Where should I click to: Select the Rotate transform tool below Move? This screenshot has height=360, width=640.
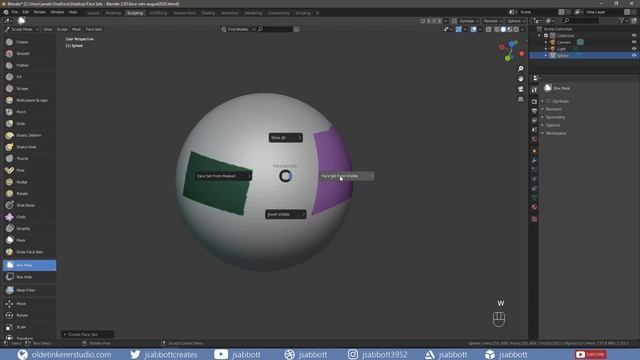click(29, 316)
